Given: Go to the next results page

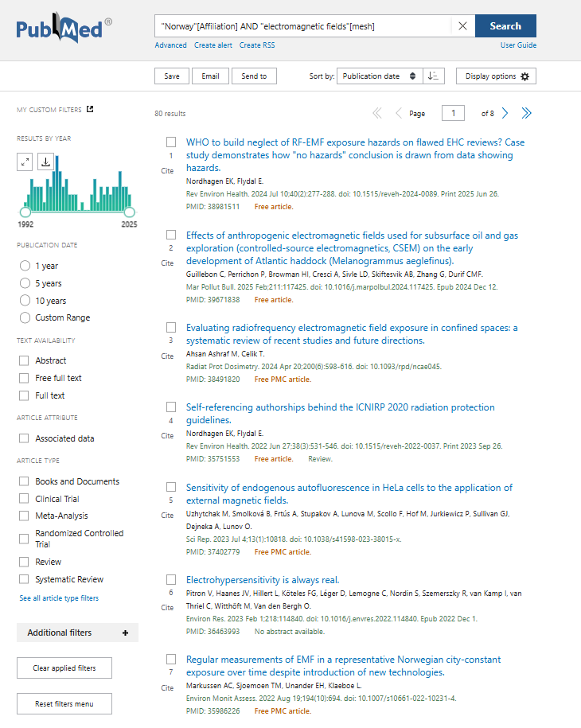Looking at the screenshot, I should point(505,114).
